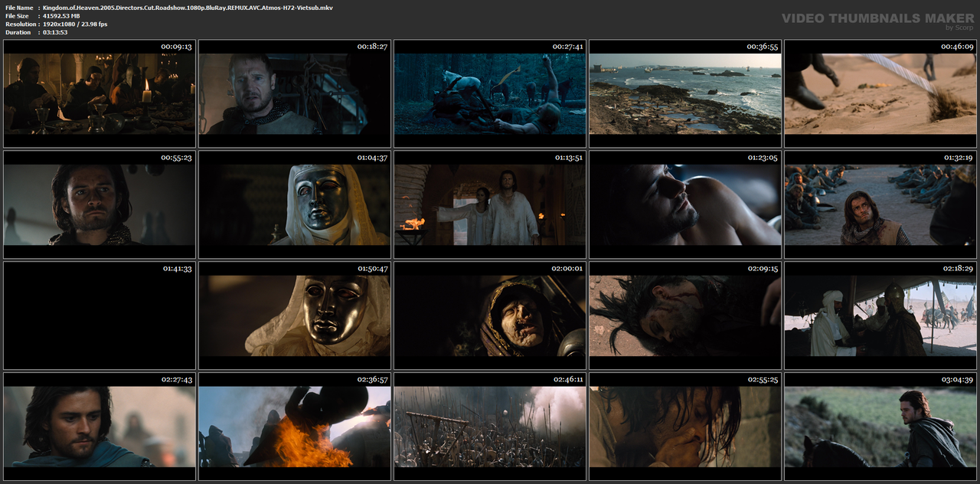Click the battlefield thumbnail at 02:46:11
The height and width of the screenshot is (484, 980).
490,427
